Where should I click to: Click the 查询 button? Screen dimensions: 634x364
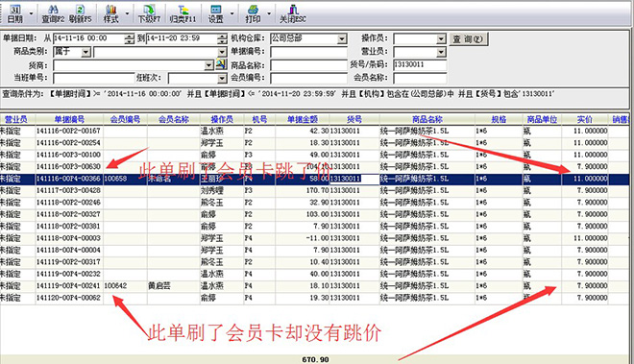(468, 38)
